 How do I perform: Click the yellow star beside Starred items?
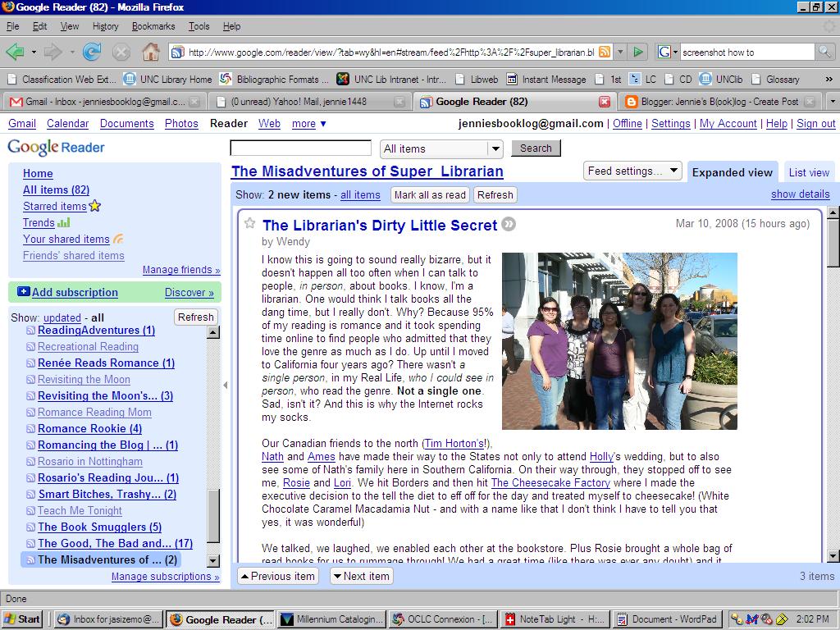95,206
